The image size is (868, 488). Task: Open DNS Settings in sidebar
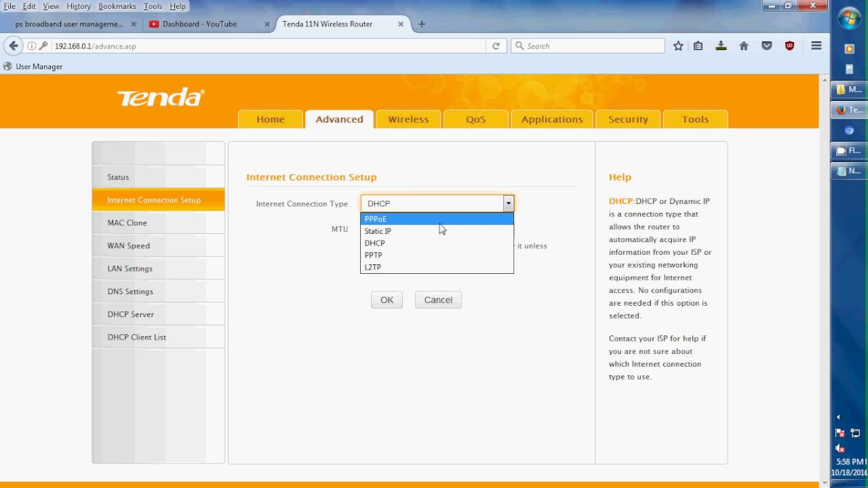[158, 291]
